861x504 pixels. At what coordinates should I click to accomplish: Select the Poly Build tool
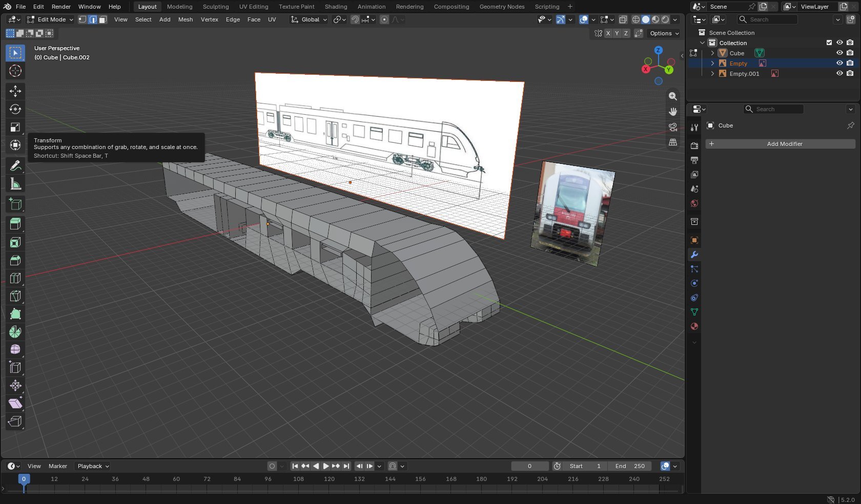click(15, 314)
